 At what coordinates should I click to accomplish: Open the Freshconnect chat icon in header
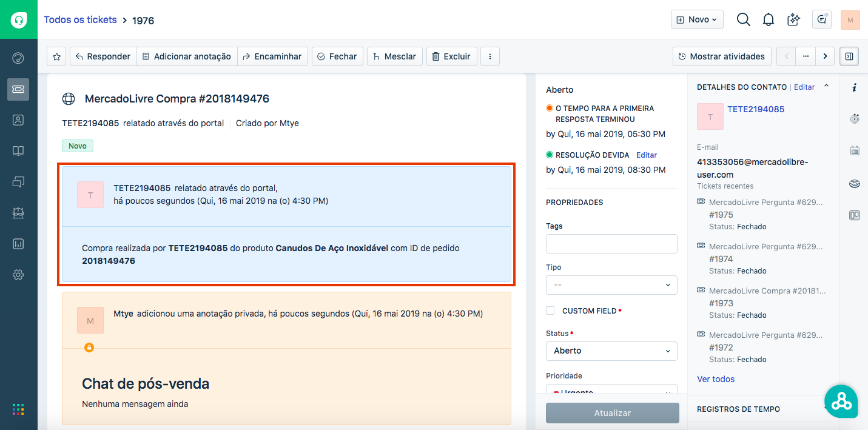[822, 19]
